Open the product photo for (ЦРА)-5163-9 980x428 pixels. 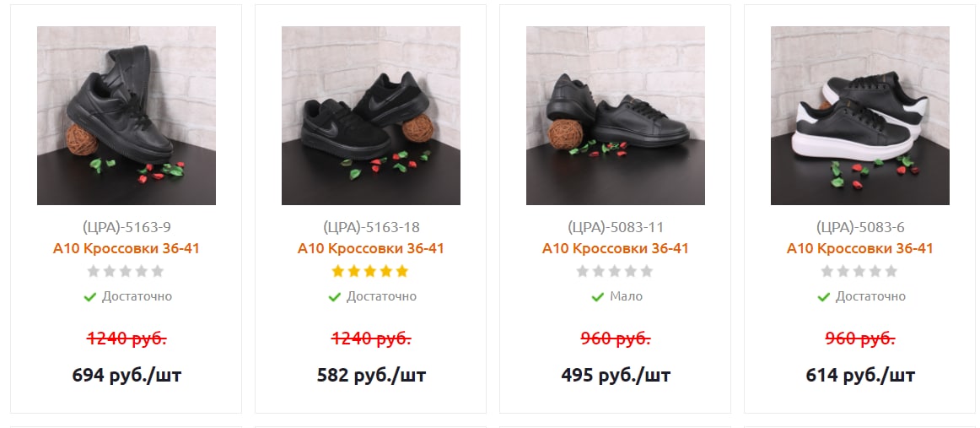coord(127,116)
